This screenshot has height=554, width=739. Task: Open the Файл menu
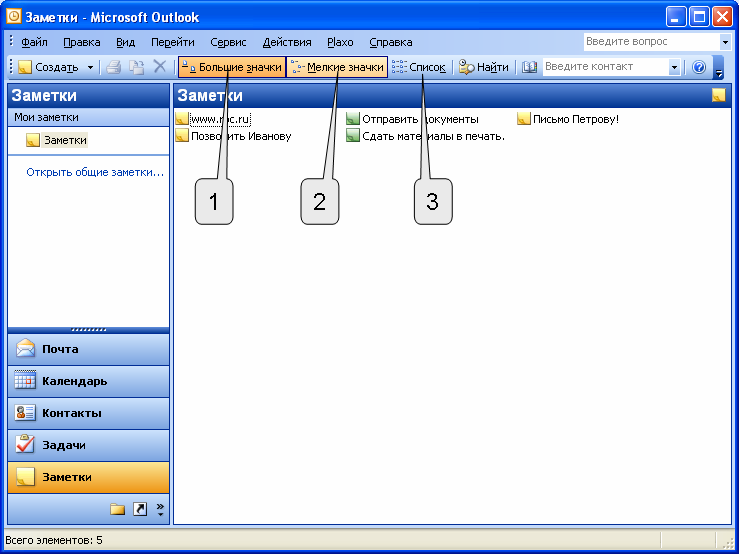(34, 42)
